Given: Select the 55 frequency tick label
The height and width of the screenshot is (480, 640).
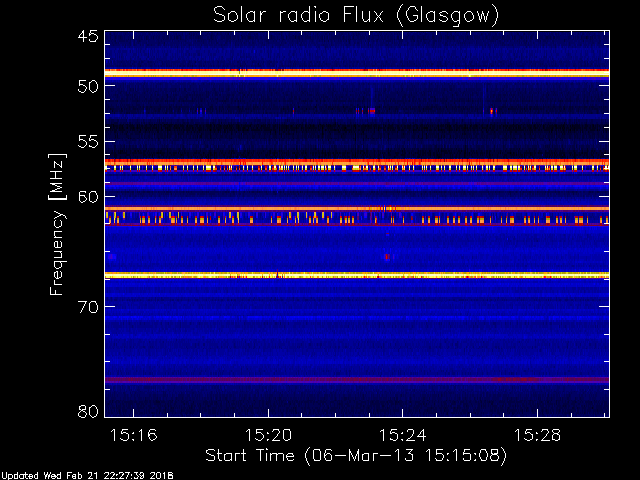Looking at the screenshot, I should click(x=88, y=142).
